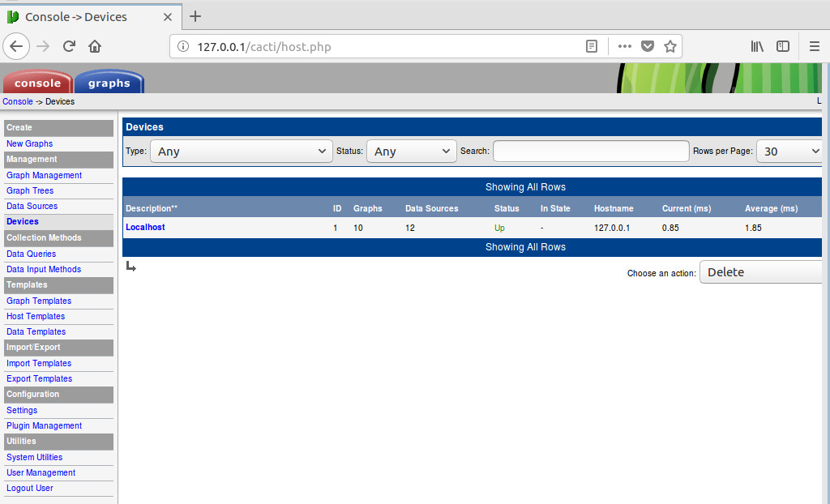Expand the Type filter dropdown

click(x=241, y=152)
